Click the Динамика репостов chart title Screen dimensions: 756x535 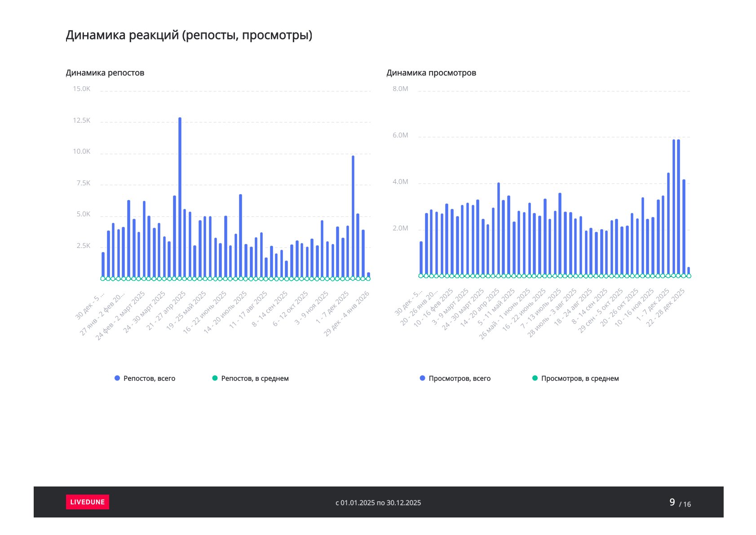105,73
